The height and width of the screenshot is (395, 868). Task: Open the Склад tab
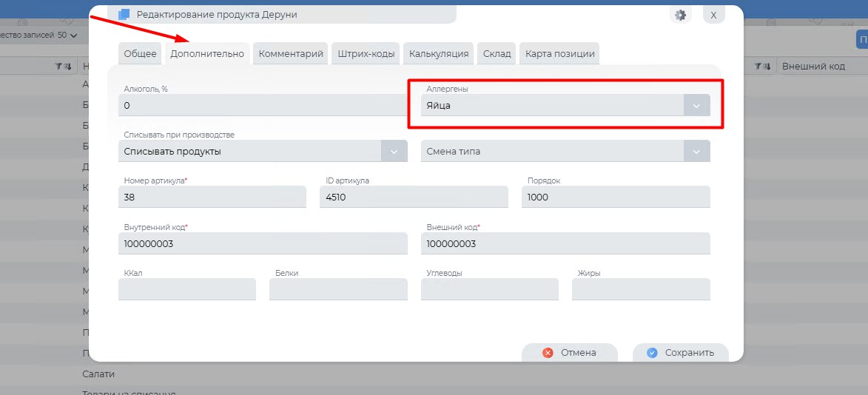(x=497, y=54)
